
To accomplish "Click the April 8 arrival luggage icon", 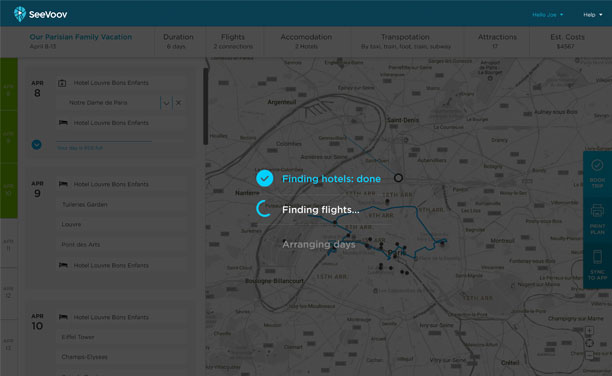I will (62, 83).
